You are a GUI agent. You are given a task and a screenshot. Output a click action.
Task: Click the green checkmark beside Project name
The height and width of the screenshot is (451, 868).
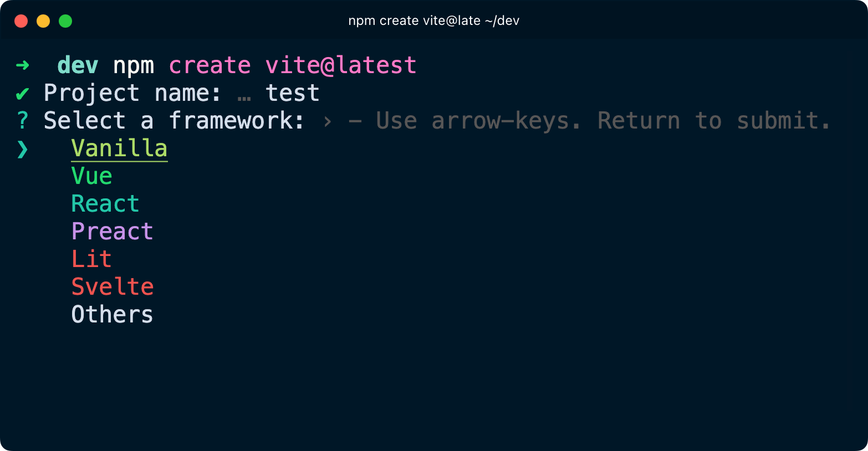pyautogui.click(x=22, y=94)
